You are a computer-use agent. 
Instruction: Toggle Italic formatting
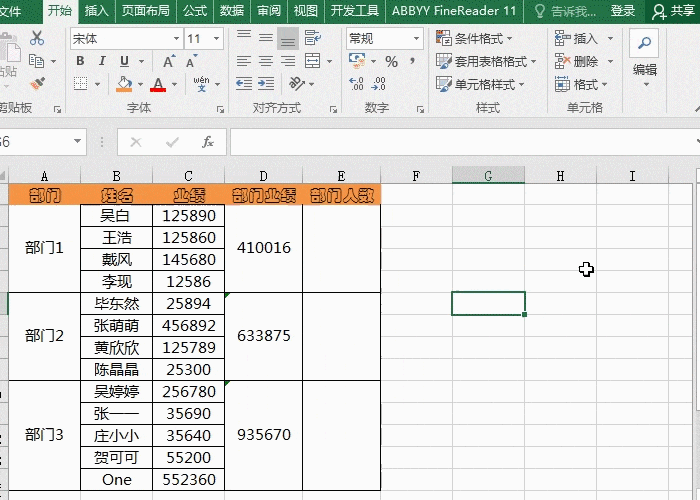point(101,62)
